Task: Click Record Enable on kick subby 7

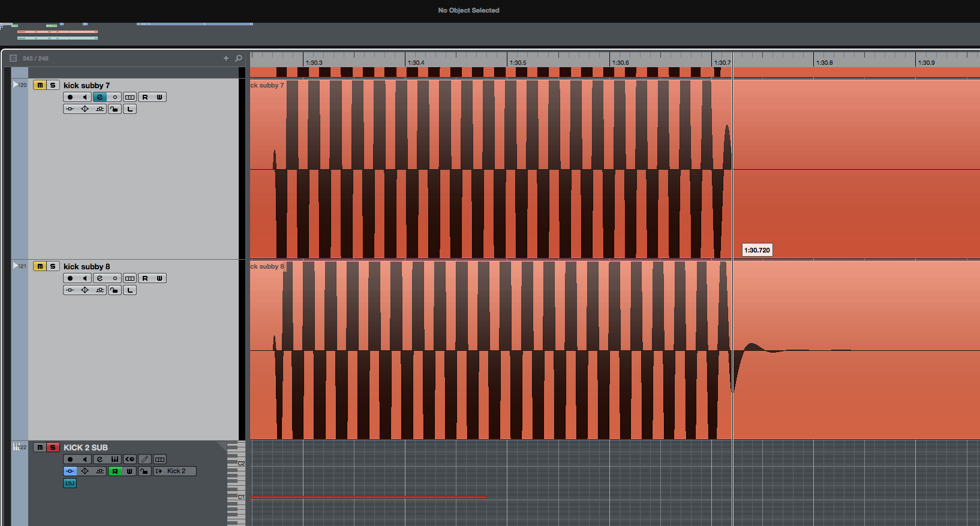Action: coord(70,97)
